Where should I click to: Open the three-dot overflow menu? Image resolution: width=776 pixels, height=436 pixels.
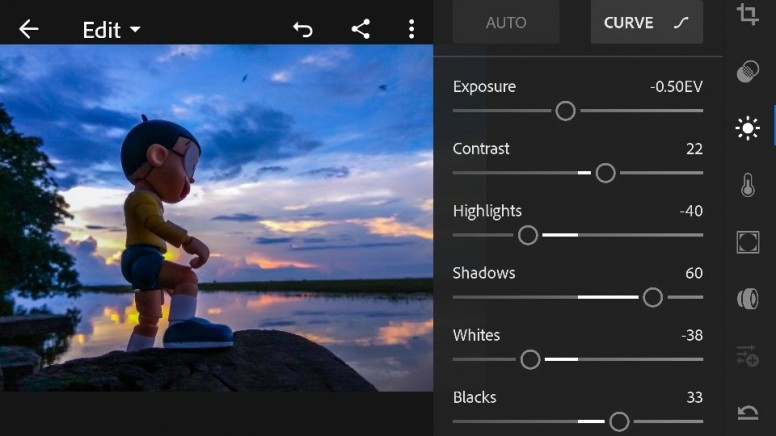pos(411,29)
